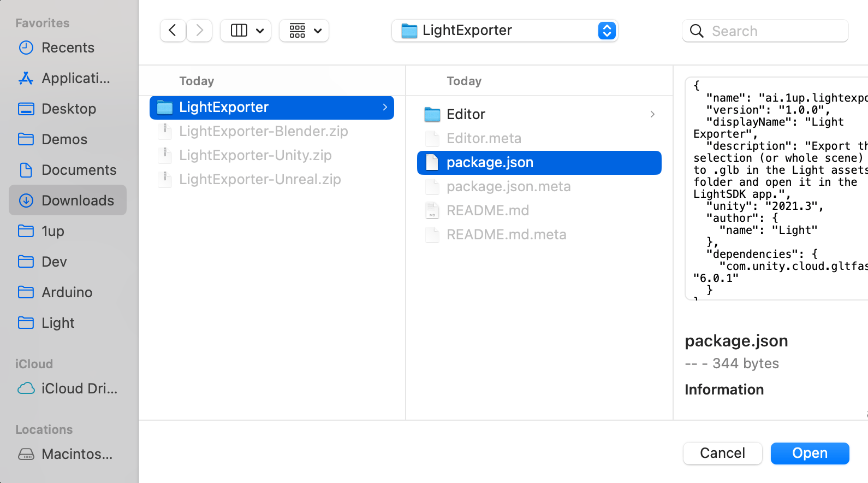Select Editor.meta file
The width and height of the screenshot is (868, 483).
coord(539,138)
